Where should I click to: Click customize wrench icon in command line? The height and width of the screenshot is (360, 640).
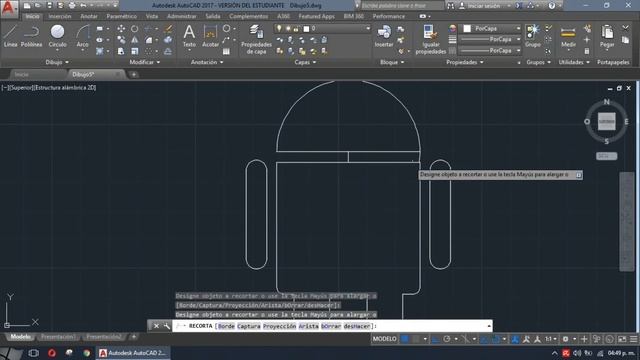coord(167,326)
